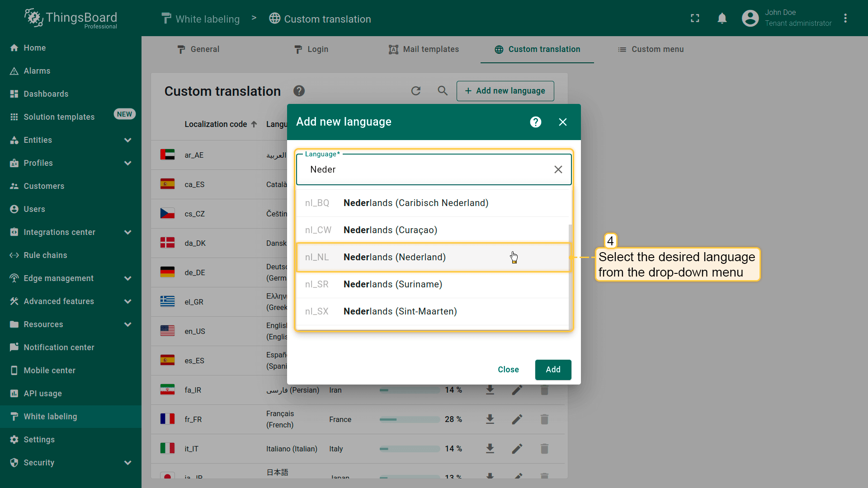868x488 pixels.
Task: Edit the it_IT translation with pencil icon
Action: tap(517, 449)
